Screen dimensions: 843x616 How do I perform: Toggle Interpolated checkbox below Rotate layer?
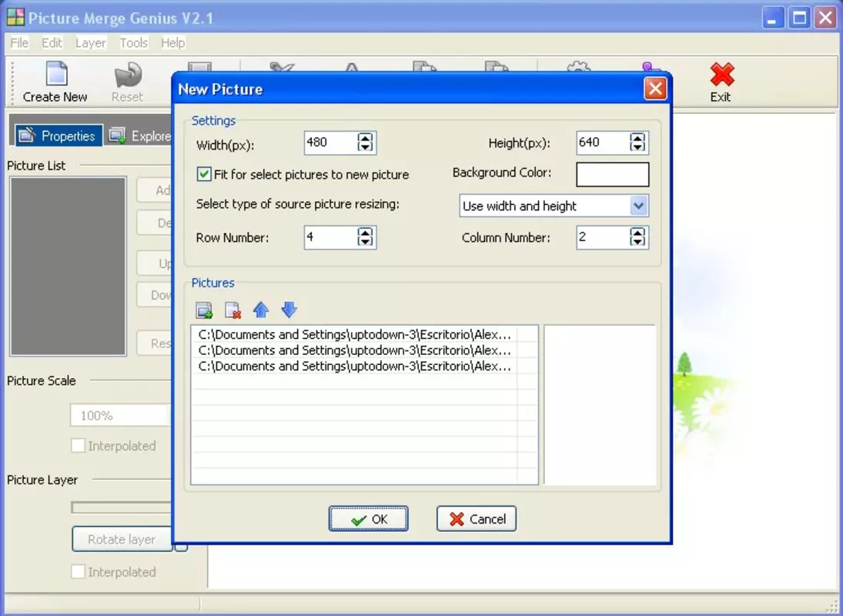coord(78,572)
